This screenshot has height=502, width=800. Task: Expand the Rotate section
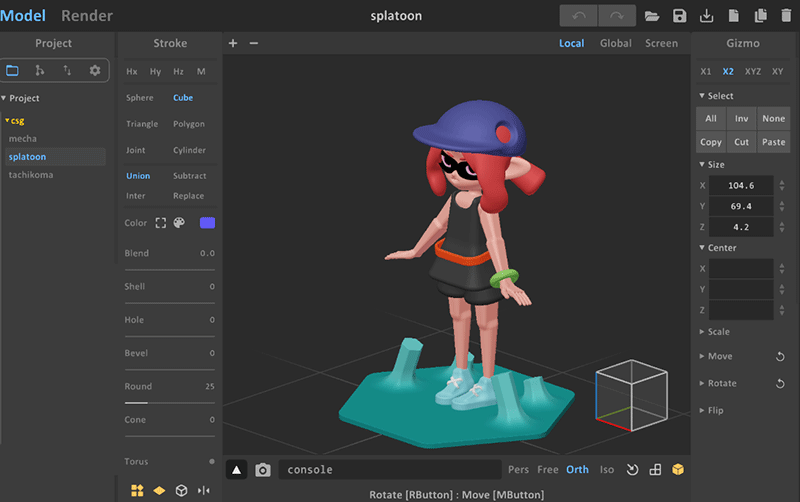717,383
